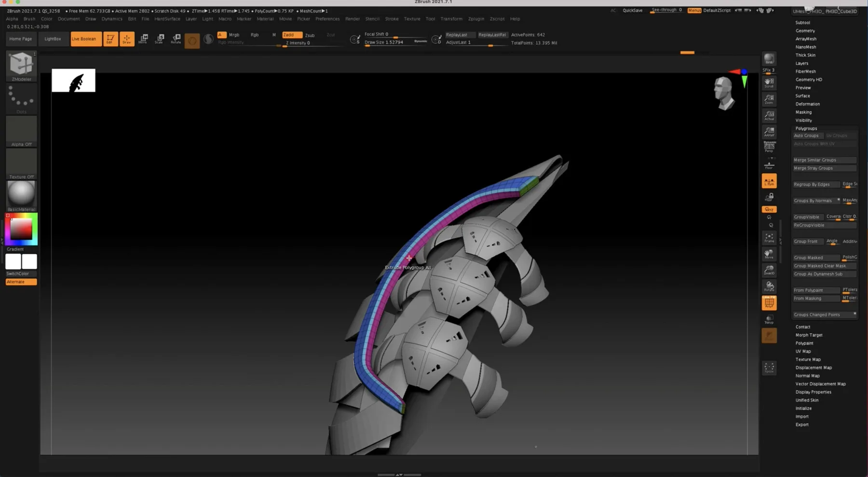
Task: Click the QuickSave button
Action: pyautogui.click(x=632, y=10)
